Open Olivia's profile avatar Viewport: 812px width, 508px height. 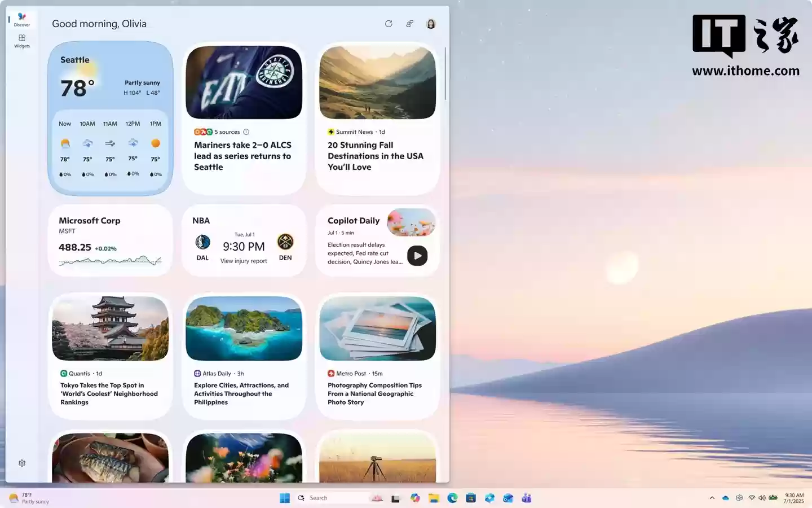click(x=431, y=24)
